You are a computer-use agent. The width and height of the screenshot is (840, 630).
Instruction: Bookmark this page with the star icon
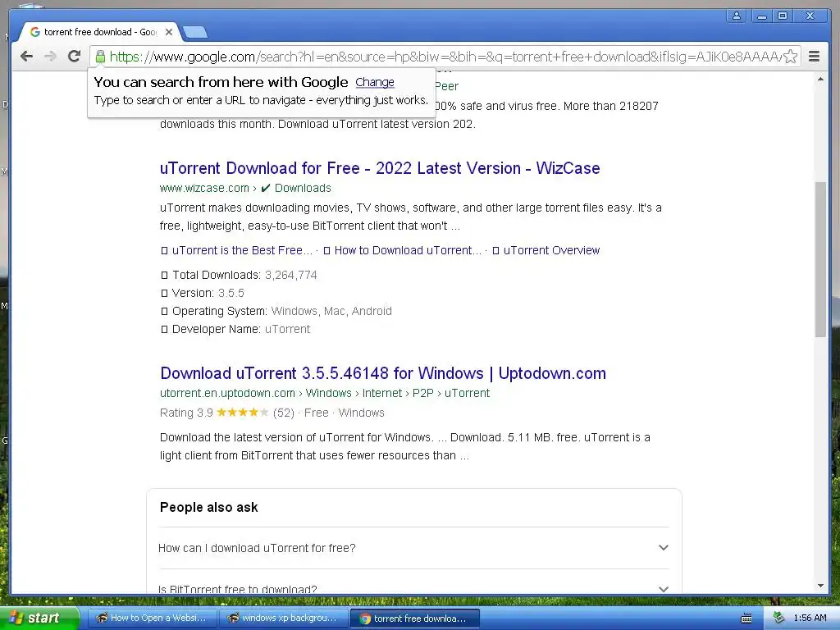tap(790, 57)
